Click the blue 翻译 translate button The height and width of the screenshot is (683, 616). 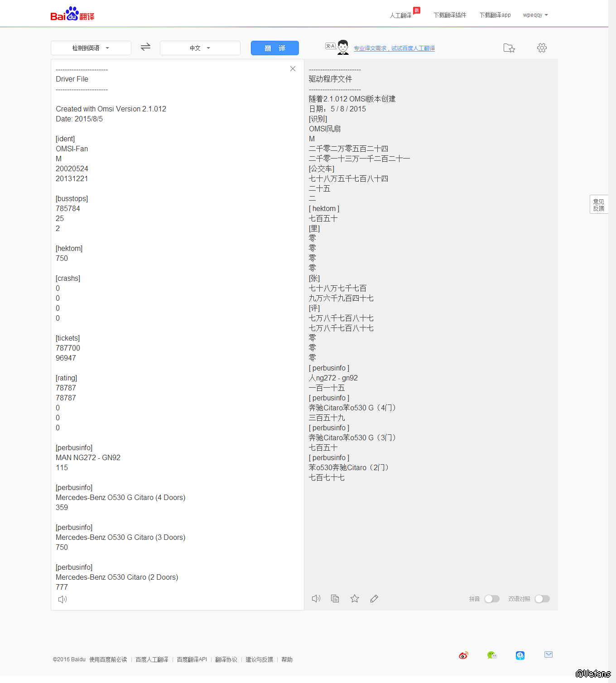[x=275, y=48]
